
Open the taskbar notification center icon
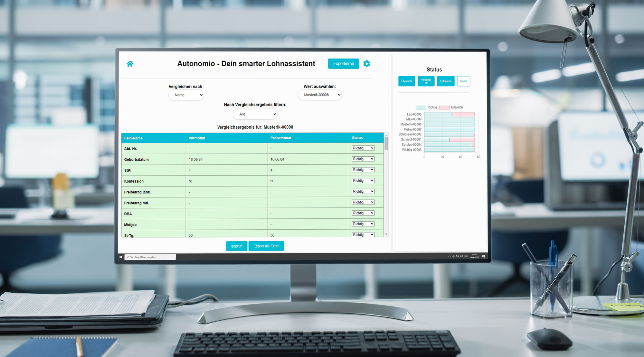click(x=483, y=256)
